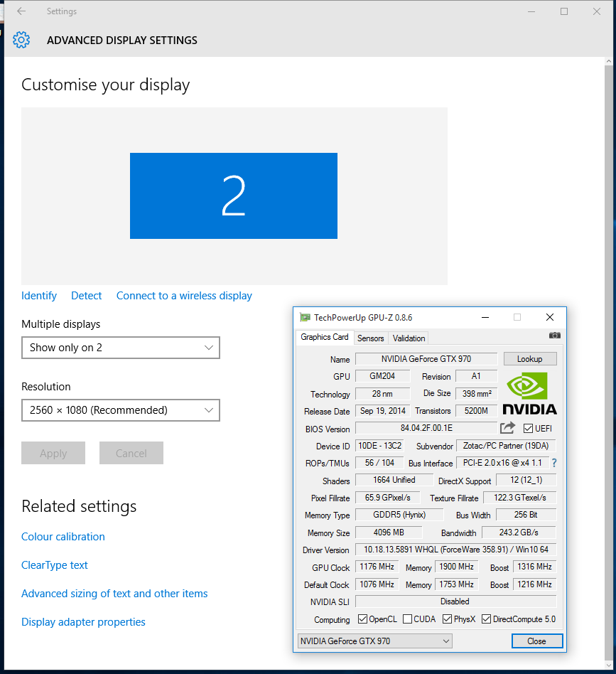The height and width of the screenshot is (674, 616).
Task: Open Connect to a wireless display
Action: [x=184, y=296]
